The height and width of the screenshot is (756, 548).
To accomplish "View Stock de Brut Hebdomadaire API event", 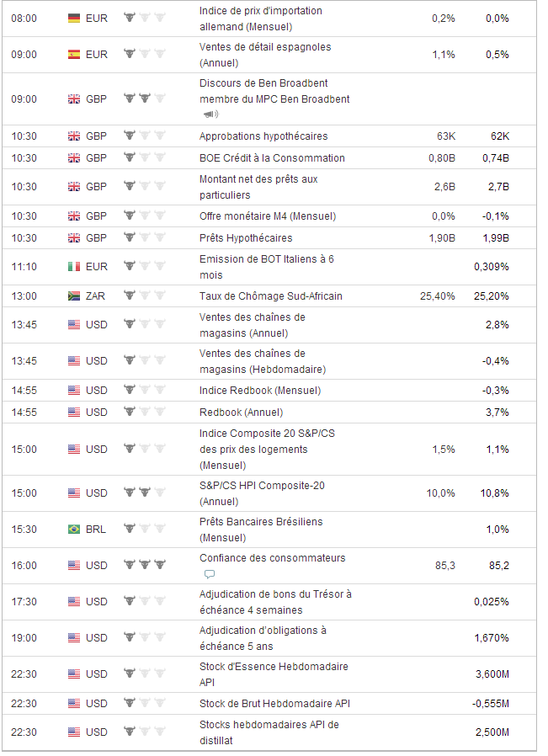I will coord(274,703).
